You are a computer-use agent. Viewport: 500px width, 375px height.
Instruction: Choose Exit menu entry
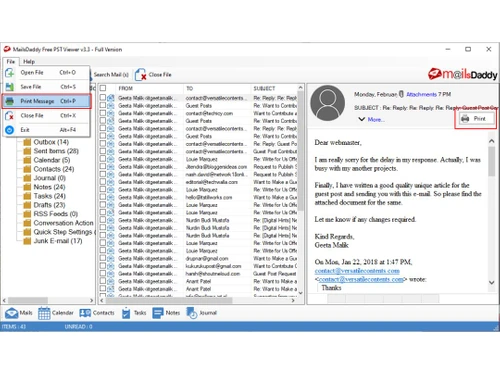click(x=47, y=130)
